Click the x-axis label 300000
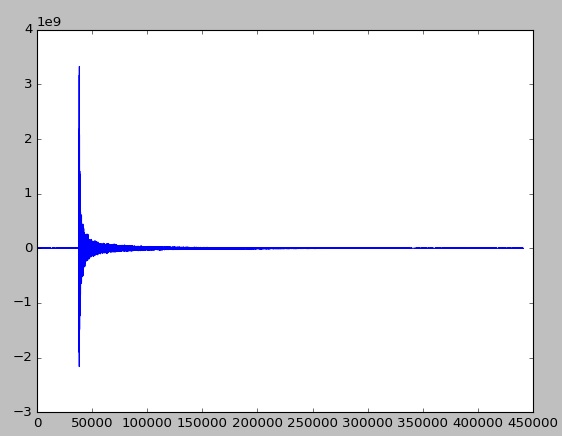 pyautogui.click(x=368, y=423)
